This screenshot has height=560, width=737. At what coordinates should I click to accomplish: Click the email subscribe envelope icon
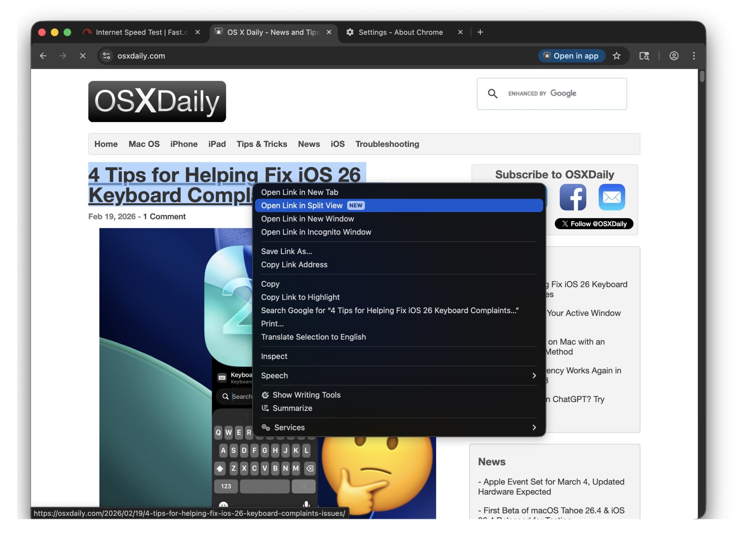611,197
